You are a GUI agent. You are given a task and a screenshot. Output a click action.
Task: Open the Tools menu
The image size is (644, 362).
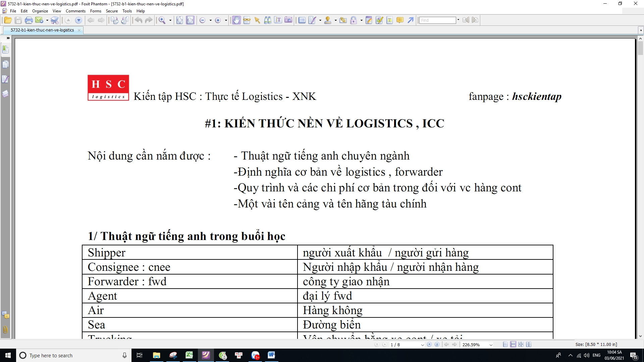(127, 11)
